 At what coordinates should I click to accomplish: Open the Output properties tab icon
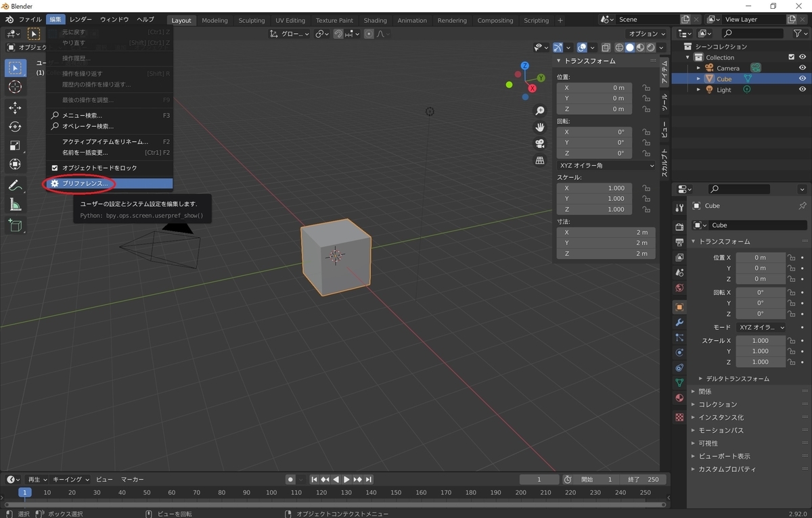coord(679,242)
